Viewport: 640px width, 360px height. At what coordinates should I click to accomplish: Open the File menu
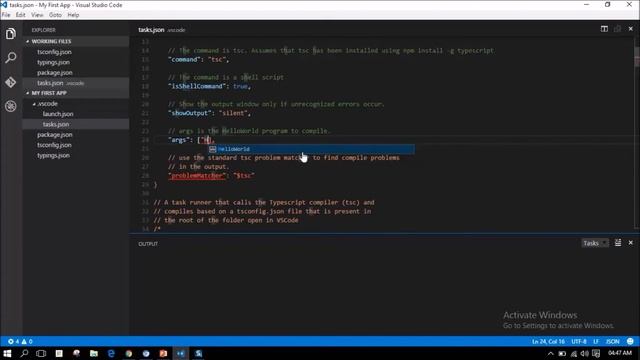point(6,15)
